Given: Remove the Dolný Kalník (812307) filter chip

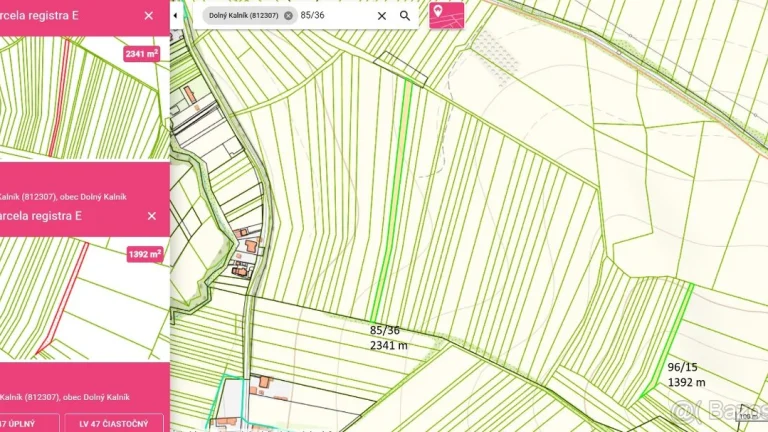Looking at the screenshot, I should [288, 16].
